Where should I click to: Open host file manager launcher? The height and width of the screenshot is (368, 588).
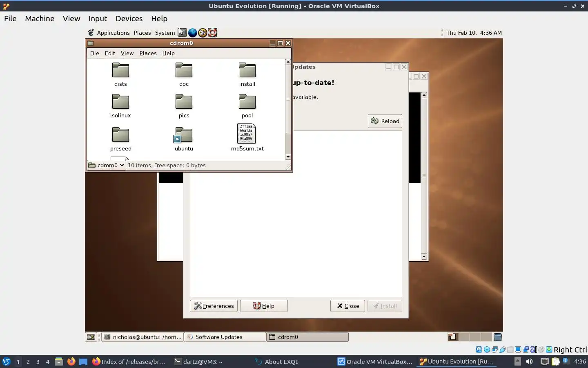(x=59, y=361)
